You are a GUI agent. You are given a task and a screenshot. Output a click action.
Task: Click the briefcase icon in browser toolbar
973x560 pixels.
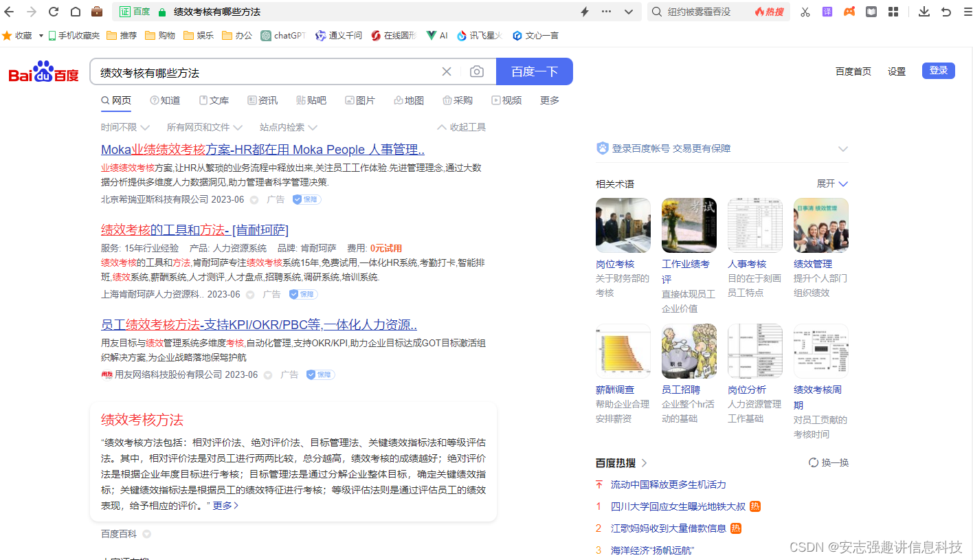(x=98, y=12)
